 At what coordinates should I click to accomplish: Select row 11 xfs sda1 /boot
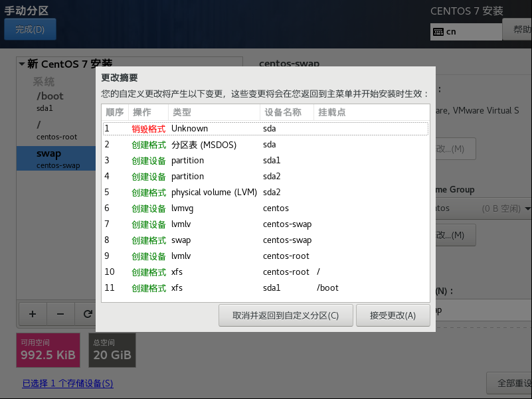tap(266, 288)
